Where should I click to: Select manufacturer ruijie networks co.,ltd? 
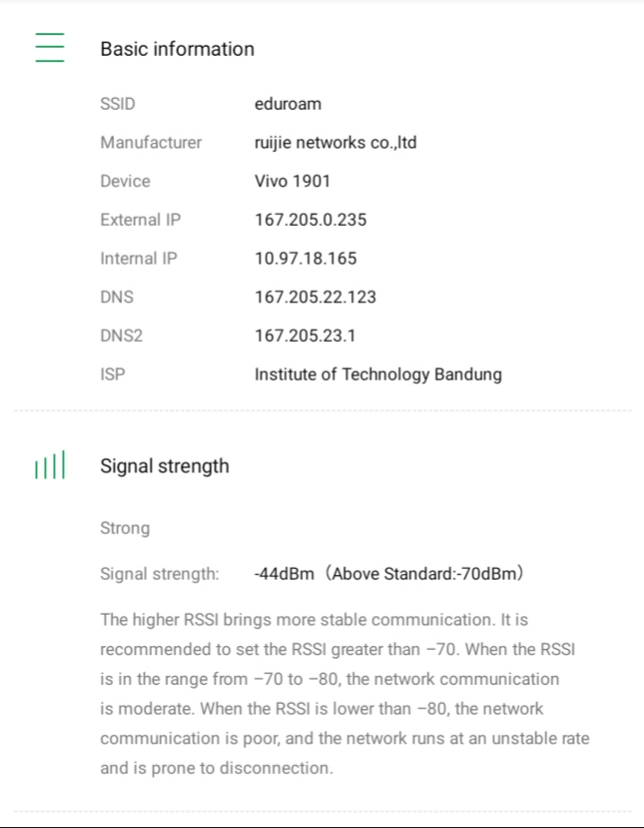pyautogui.click(x=335, y=142)
